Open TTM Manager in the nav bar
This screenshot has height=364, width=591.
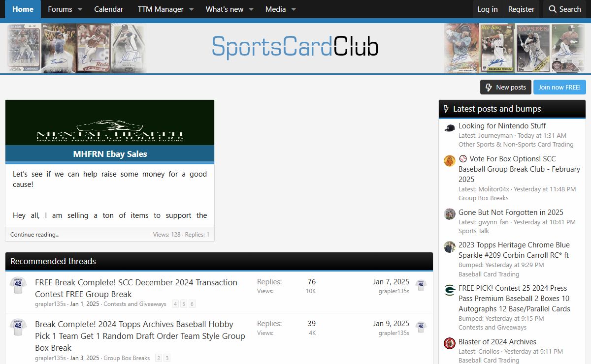pos(161,9)
